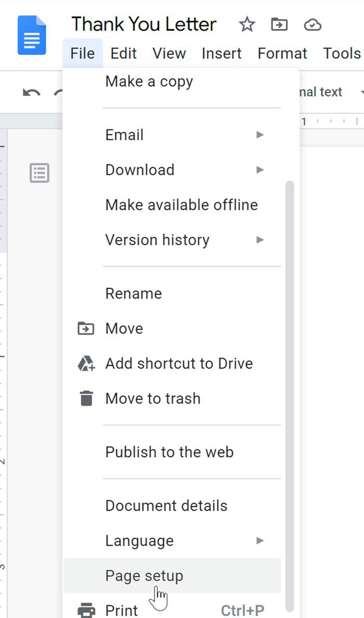Open the Format menu
Screen dimensions: 364x618
282,53
